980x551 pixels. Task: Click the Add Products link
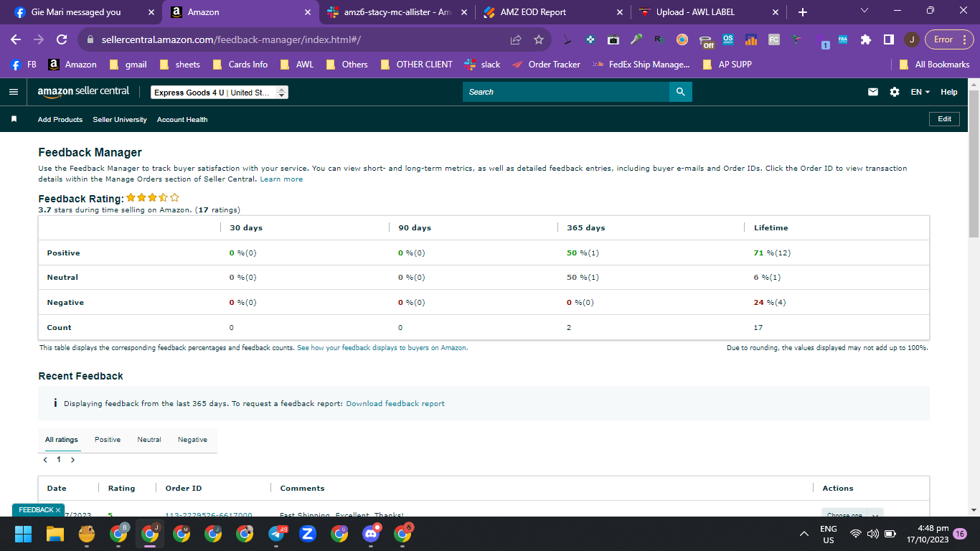(x=60, y=120)
